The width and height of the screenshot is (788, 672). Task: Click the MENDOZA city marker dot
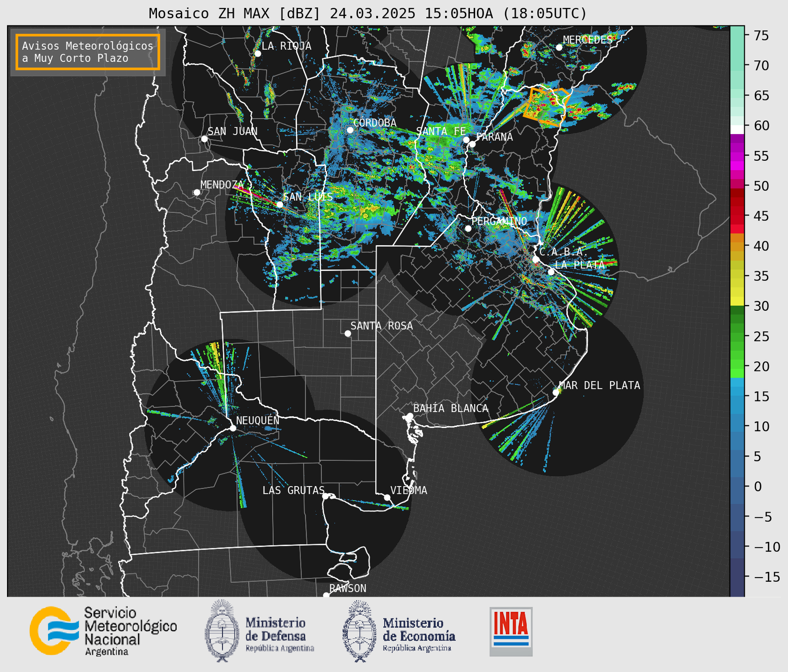pos(197,193)
